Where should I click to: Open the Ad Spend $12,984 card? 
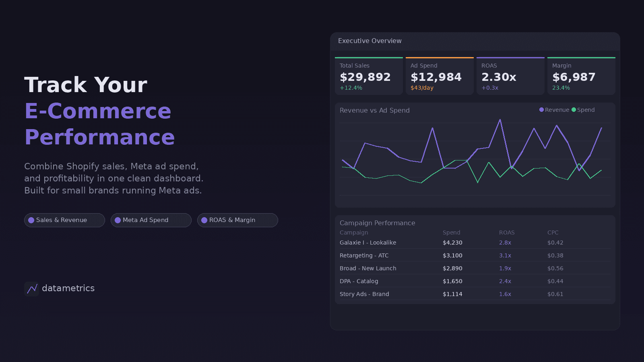[x=440, y=76]
